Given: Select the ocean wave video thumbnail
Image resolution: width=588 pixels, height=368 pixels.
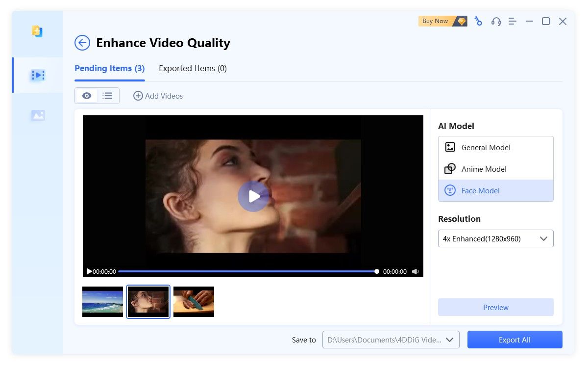Looking at the screenshot, I should coord(102,301).
